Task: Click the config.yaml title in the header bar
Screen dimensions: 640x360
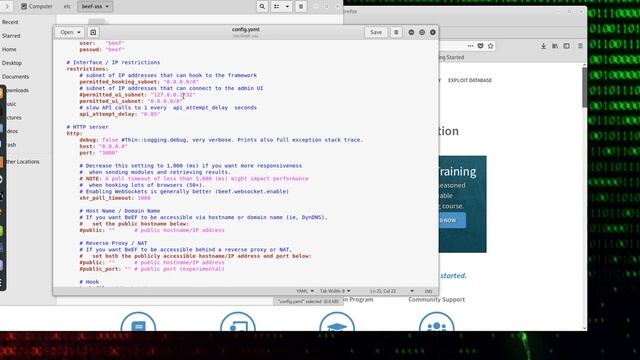Action: (246, 29)
